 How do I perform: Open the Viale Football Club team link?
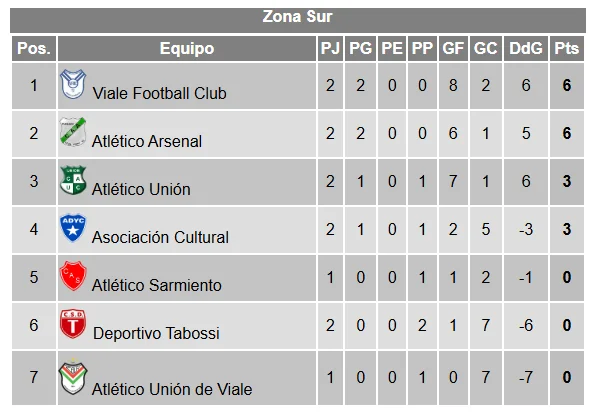pos(159,94)
